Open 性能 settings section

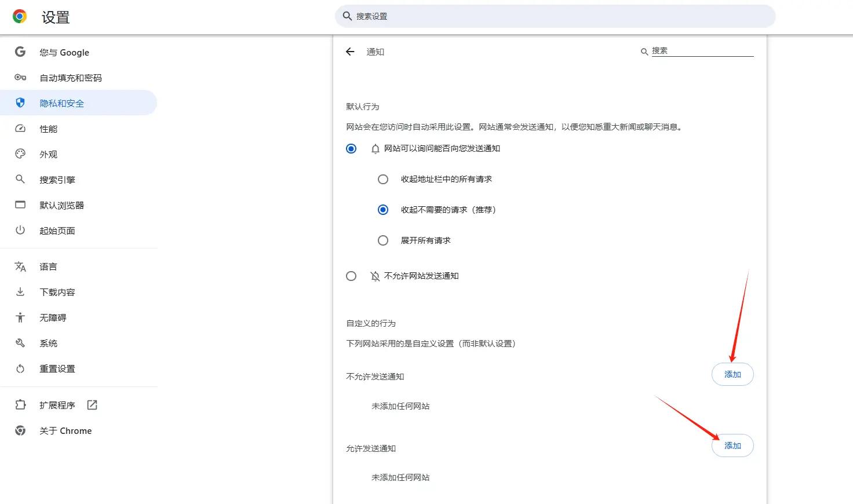click(79, 129)
